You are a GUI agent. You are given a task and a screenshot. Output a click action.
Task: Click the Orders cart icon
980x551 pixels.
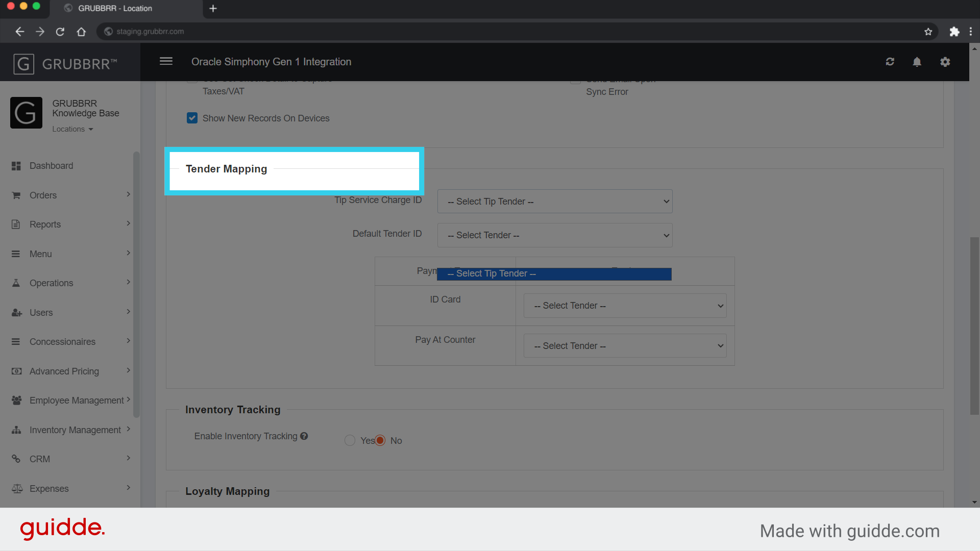click(x=16, y=195)
